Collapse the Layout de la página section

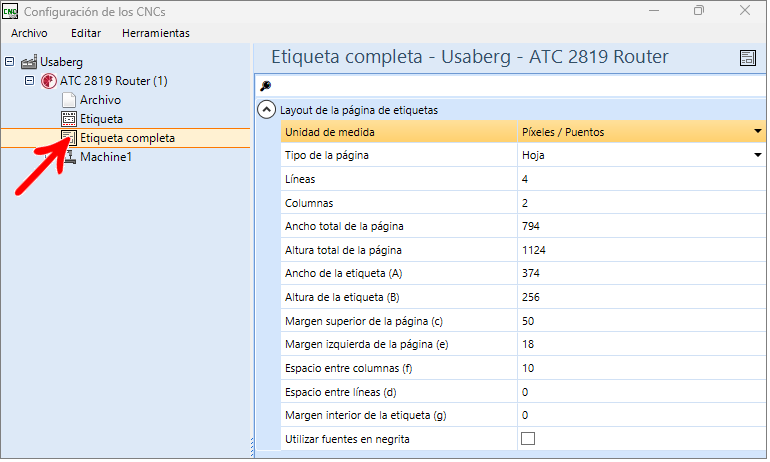pyautogui.click(x=266, y=110)
